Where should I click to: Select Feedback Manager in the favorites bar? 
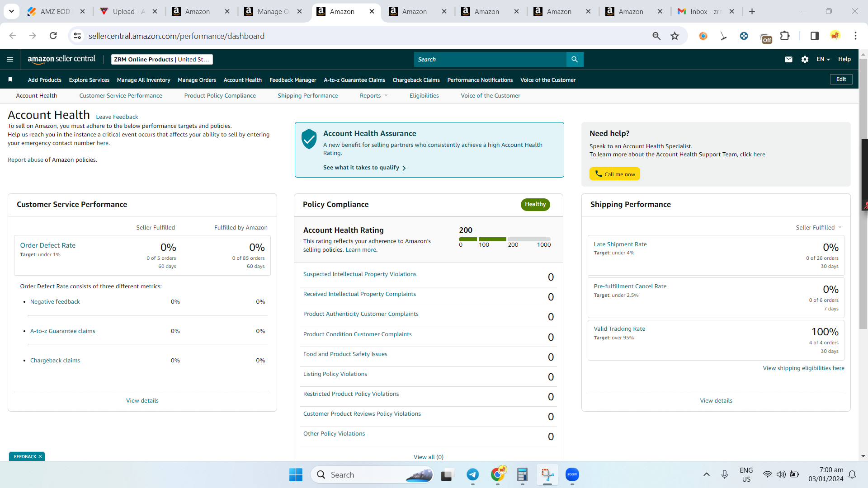293,80
